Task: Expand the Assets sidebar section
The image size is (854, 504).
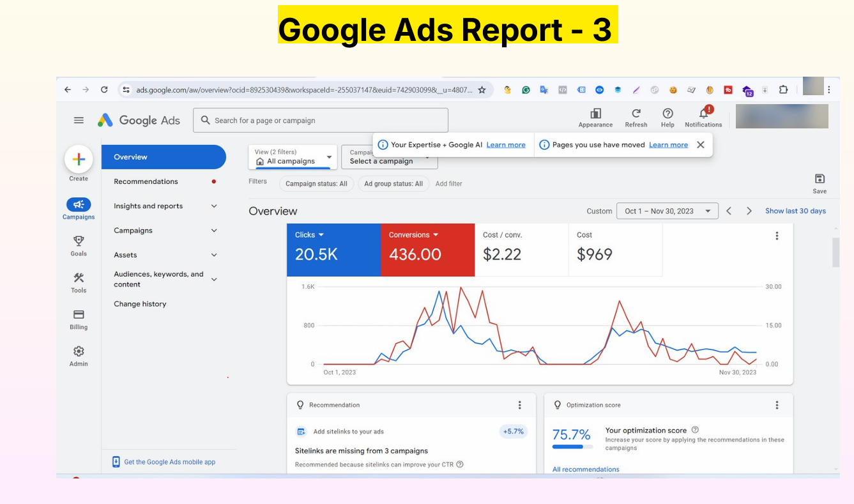Action: [214, 255]
